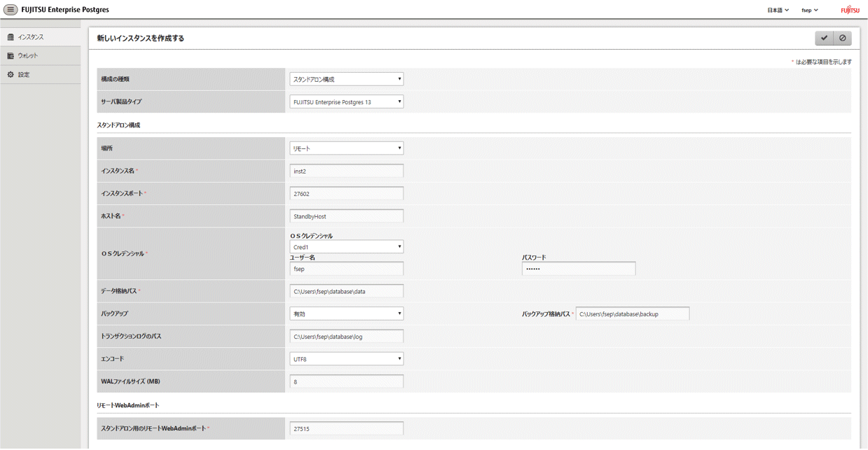
Task: Click the インスタンスポート field 27602
Action: (x=347, y=193)
